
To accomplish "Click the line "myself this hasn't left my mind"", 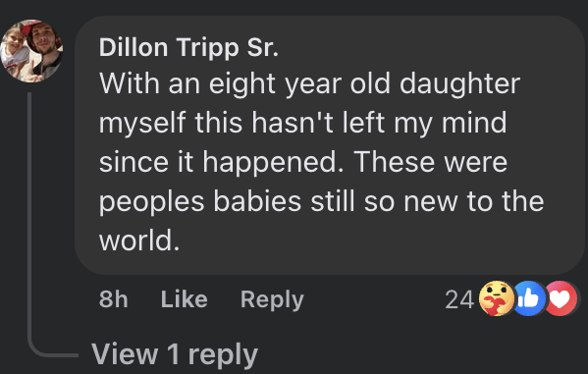I will [x=302, y=124].
